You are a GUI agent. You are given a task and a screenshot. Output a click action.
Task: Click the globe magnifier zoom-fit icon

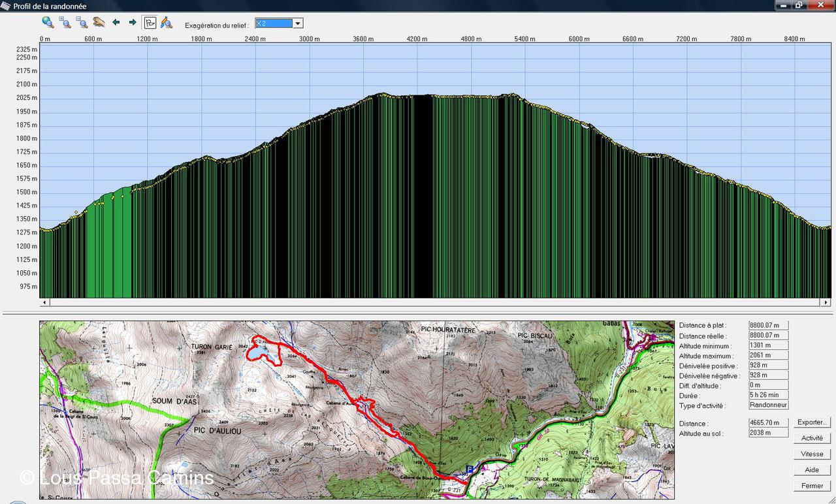pos(48,22)
